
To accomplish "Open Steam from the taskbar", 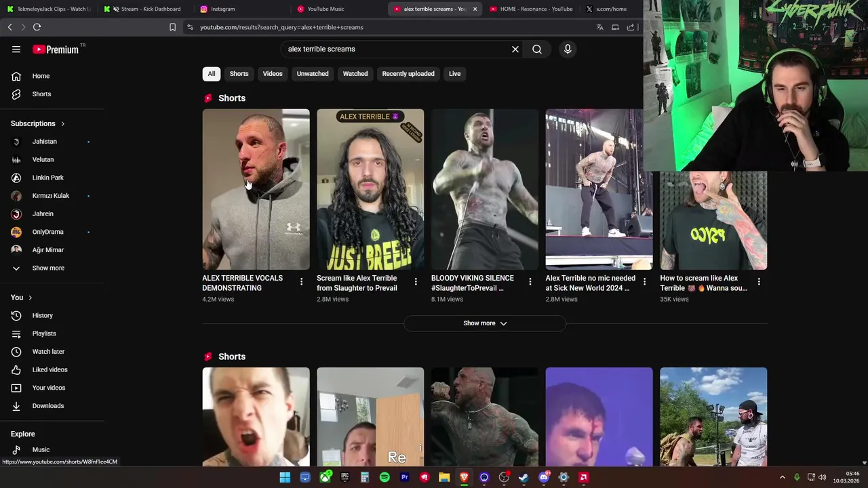I will (x=524, y=477).
